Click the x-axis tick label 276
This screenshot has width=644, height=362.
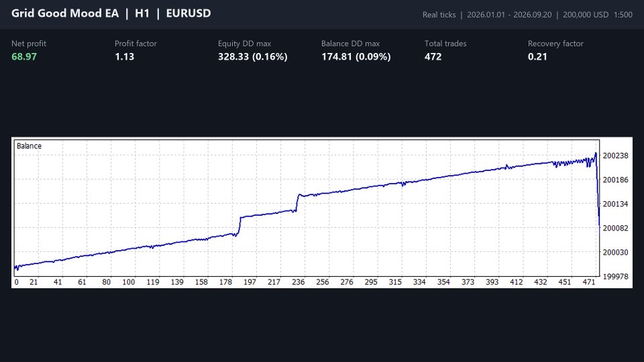[347, 282]
